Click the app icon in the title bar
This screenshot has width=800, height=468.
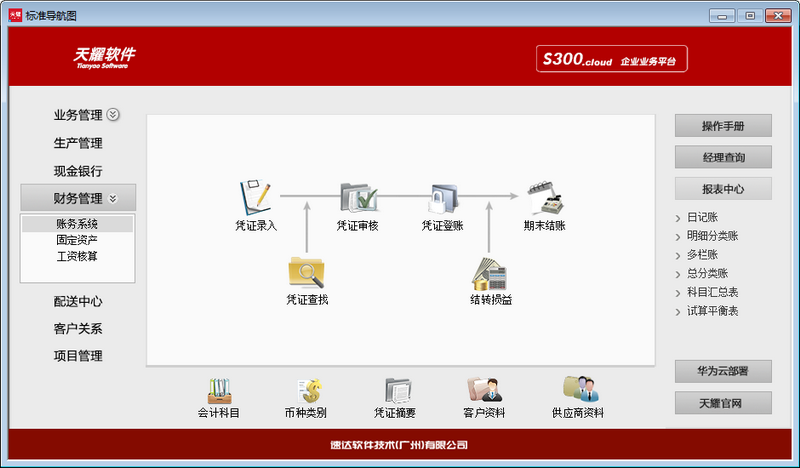click(15, 15)
